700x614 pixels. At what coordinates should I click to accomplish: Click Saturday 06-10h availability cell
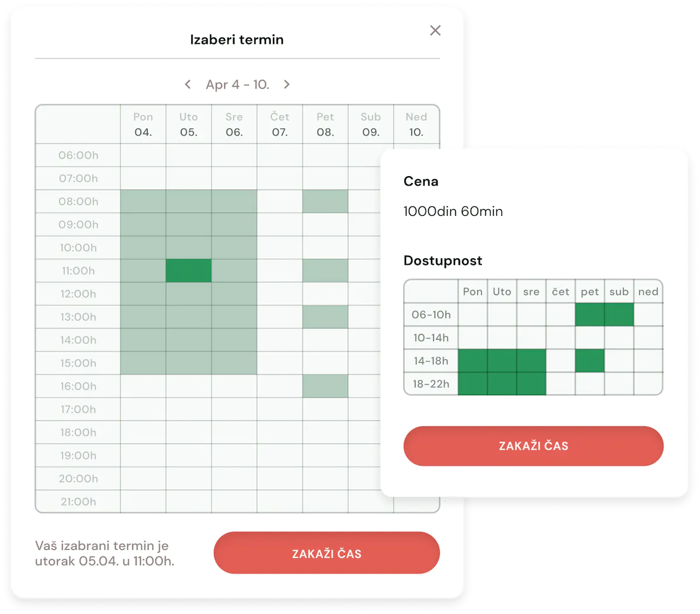[x=619, y=314]
